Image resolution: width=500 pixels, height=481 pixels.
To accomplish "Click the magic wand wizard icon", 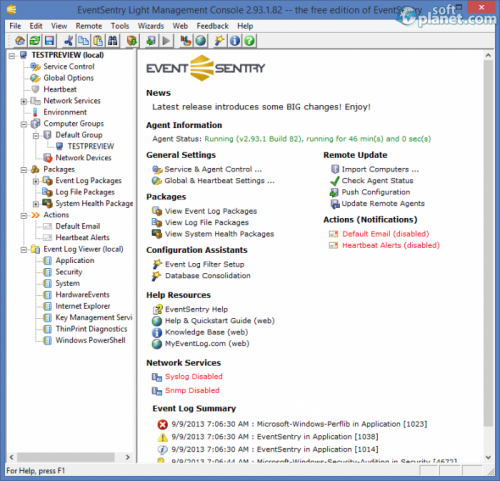I will coord(220,41).
